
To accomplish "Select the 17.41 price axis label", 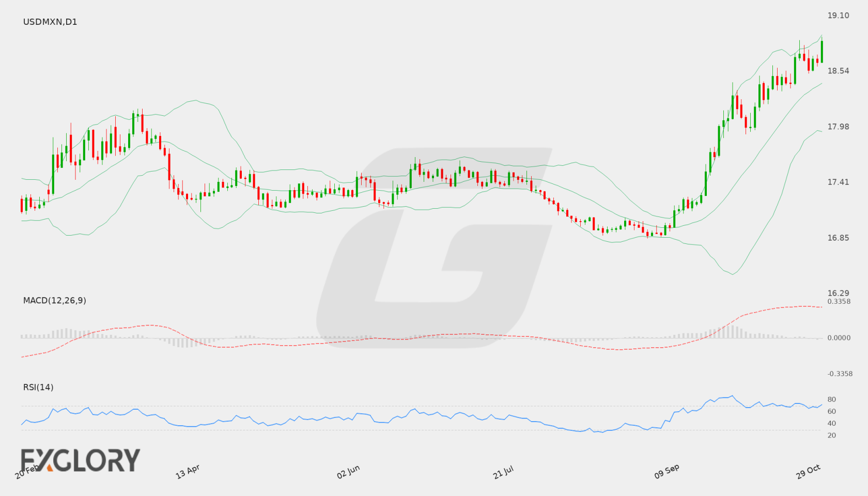I will click(838, 182).
